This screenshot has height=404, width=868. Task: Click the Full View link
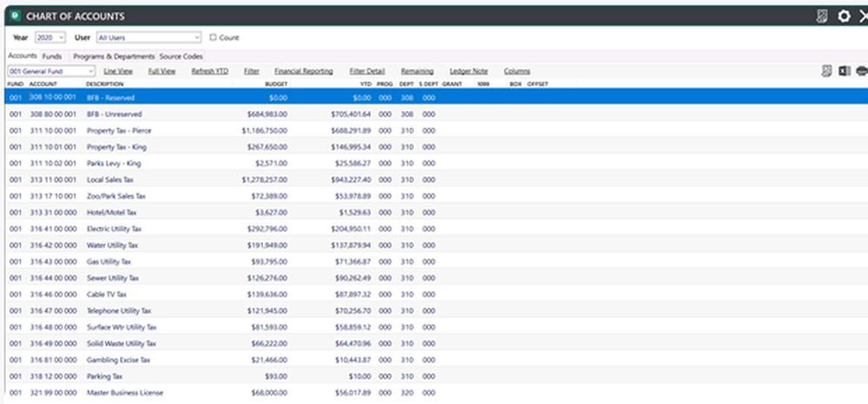coord(161,71)
